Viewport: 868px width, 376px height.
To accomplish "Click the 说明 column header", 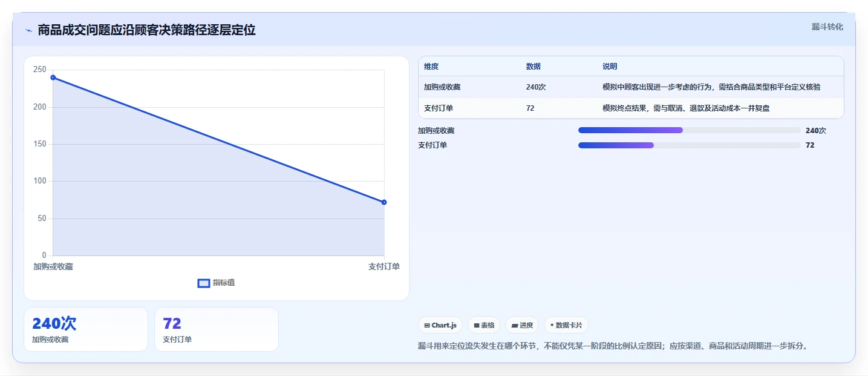I will tap(610, 67).
